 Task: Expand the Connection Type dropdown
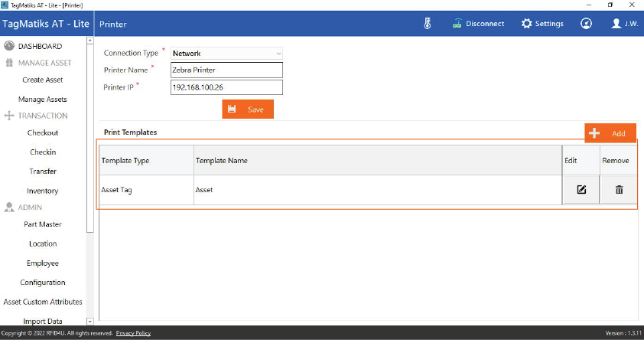point(226,54)
